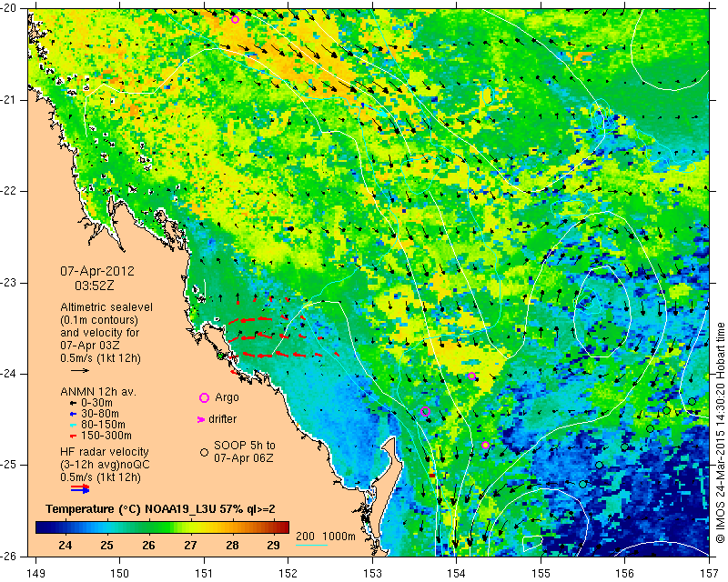Viewport: 728px width, 582px height.
Task: Click the black SOOP circle legend symbol
Action: point(204,452)
